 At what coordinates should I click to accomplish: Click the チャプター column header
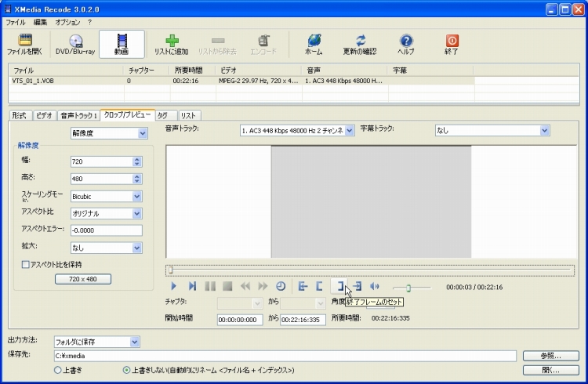pos(147,71)
